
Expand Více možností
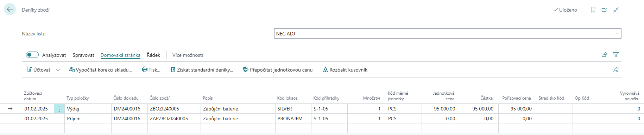[x=188, y=55]
